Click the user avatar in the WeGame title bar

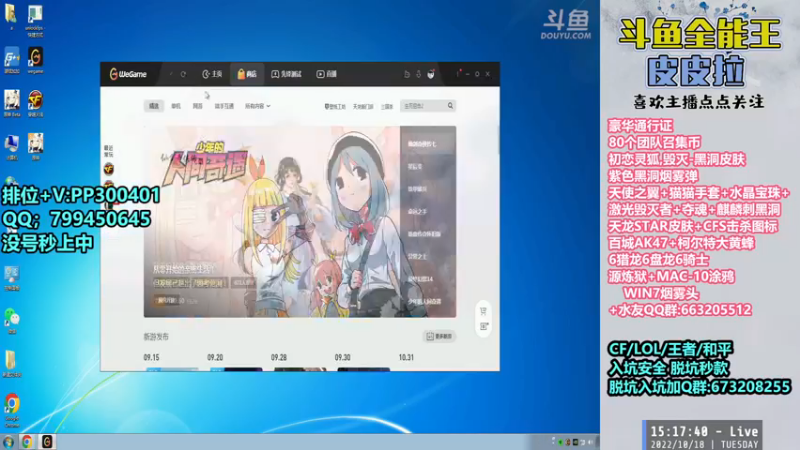(431, 74)
